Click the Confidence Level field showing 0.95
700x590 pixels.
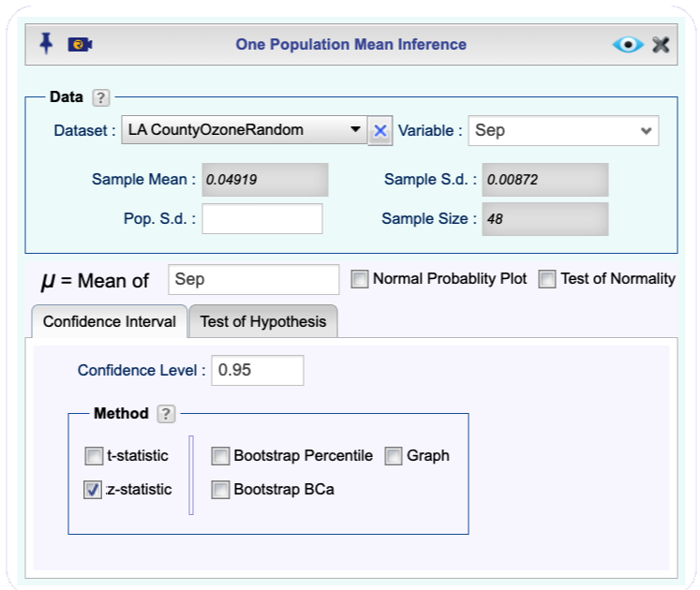click(258, 370)
